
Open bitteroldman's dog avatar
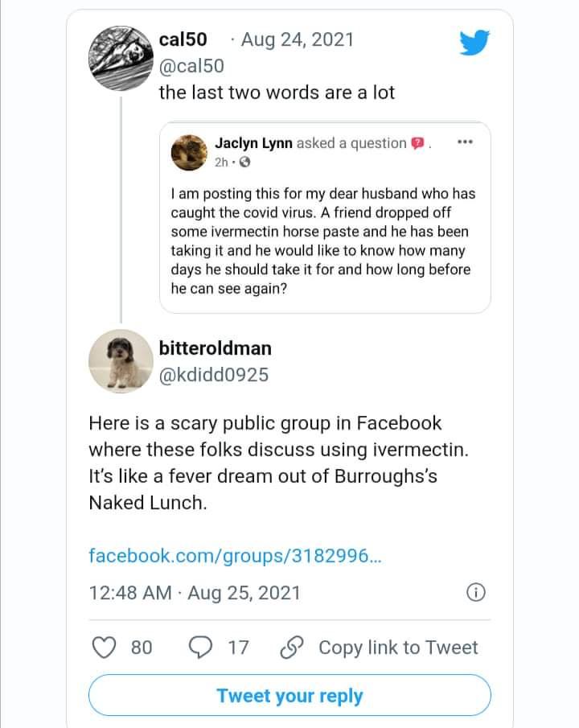coord(121,360)
